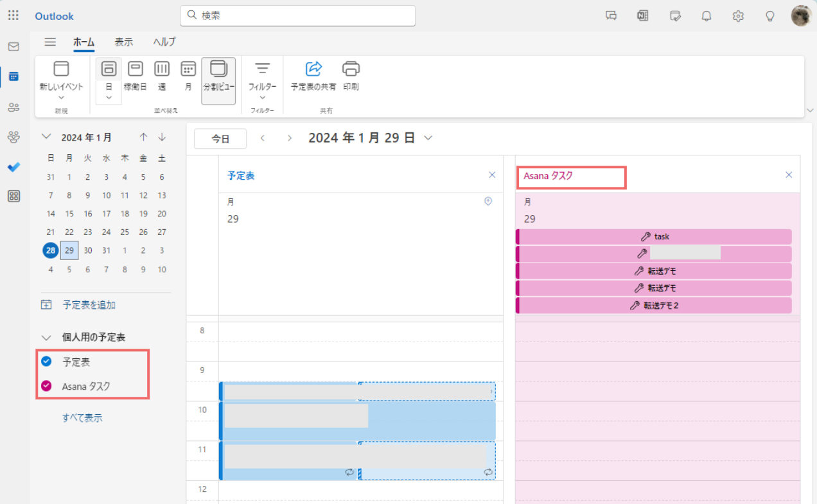Image resolution: width=817 pixels, height=504 pixels.
Task: Open Mail from the left rail
Action: tap(13, 47)
